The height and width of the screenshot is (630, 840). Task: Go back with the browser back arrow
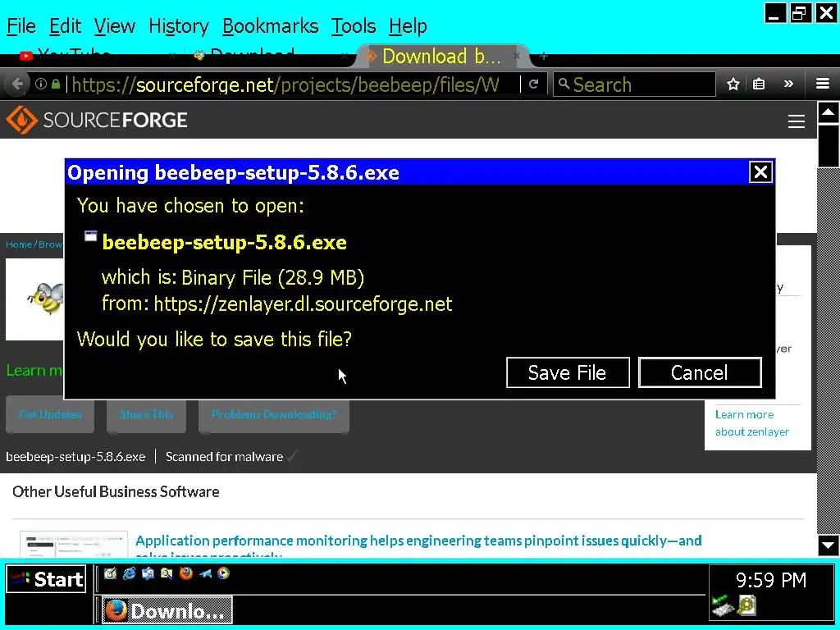(17, 84)
